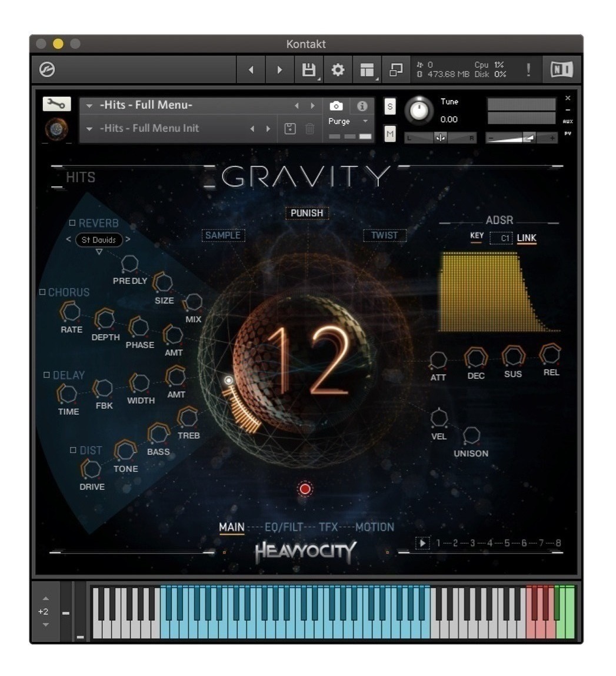The width and height of the screenshot is (616, 676).
Task: Expand the -Hits - Full Menu- instrument dropdown
Action: pyautogui.click(x=89, y=105)
